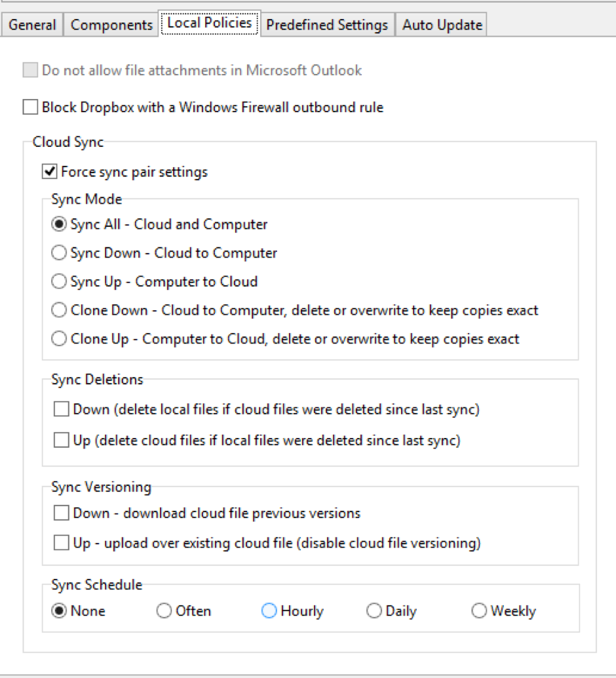Select Clone Up sync mode
The width and height of the screenshot is (616, 678).
coord(59,339)
